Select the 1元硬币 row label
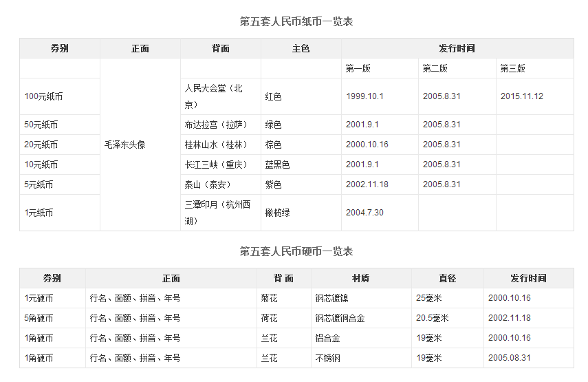 tap(39, 298)
